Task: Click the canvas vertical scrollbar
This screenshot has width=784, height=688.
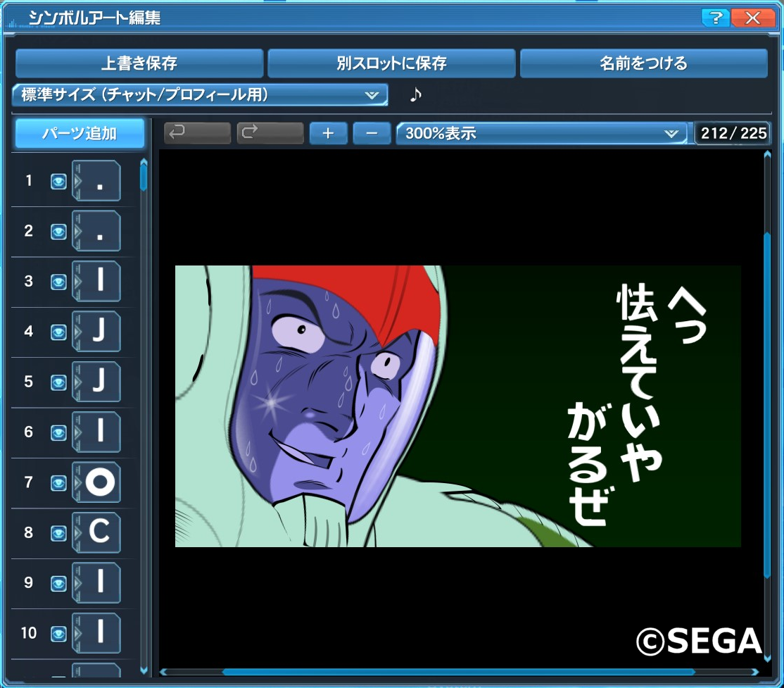Action: [768, 404]
